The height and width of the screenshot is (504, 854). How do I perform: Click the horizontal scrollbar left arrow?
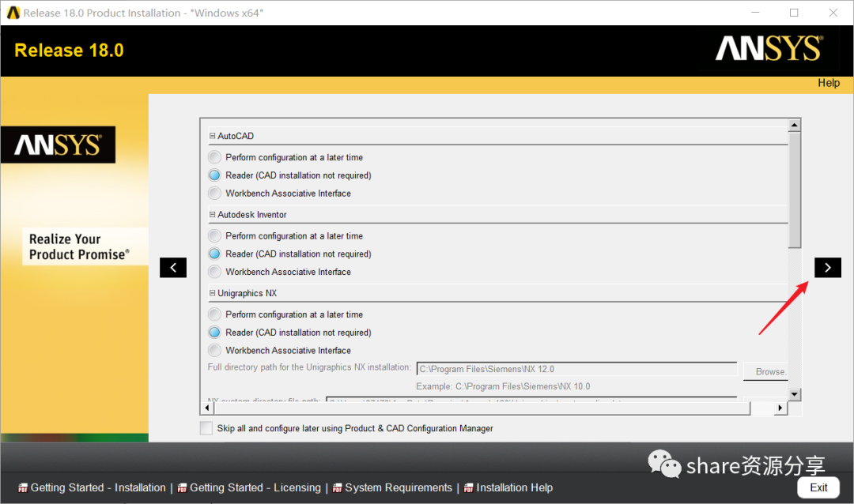coord(207,408)
